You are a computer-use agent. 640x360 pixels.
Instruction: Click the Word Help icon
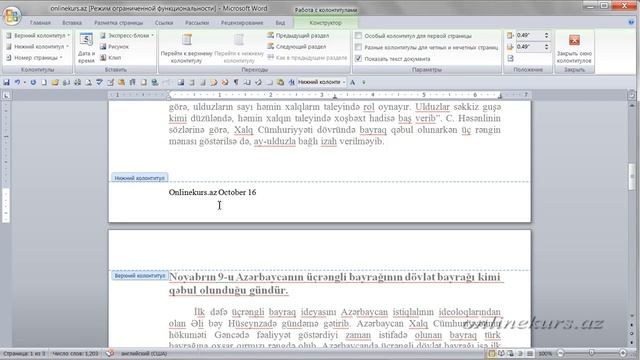click(631, 23)
